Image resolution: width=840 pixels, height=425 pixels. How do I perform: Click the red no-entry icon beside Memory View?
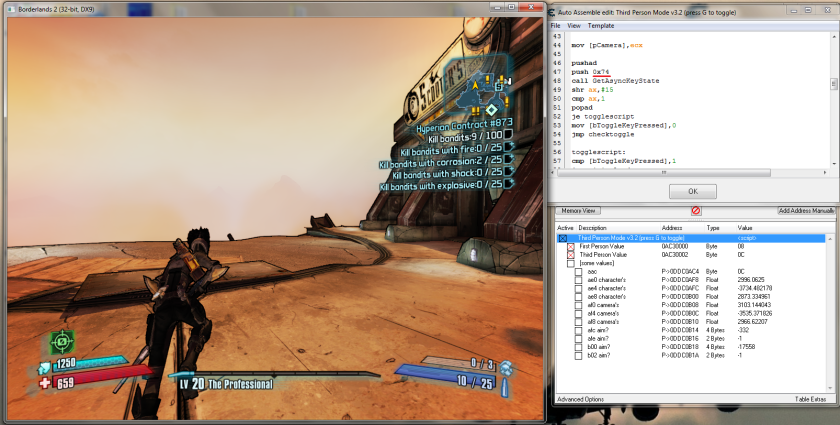(x=695, y=211)
